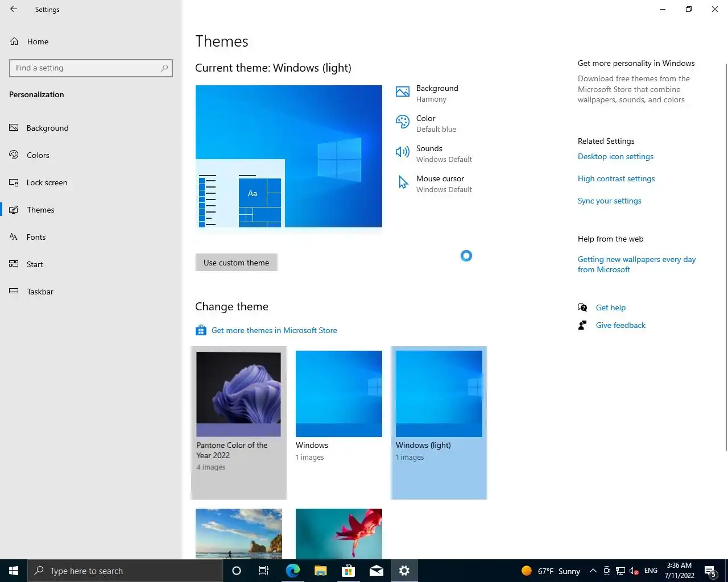Image resolution: width=728 pixels, height=582 pixels.
Task: Click the muted volume tray icon
Action: click(634, 571)
